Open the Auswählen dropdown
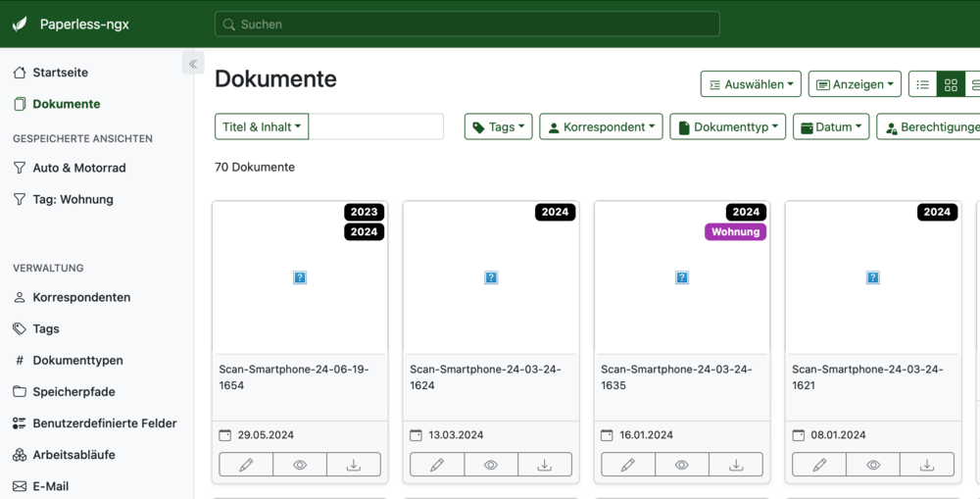980x499 pixels. point(751,83)
